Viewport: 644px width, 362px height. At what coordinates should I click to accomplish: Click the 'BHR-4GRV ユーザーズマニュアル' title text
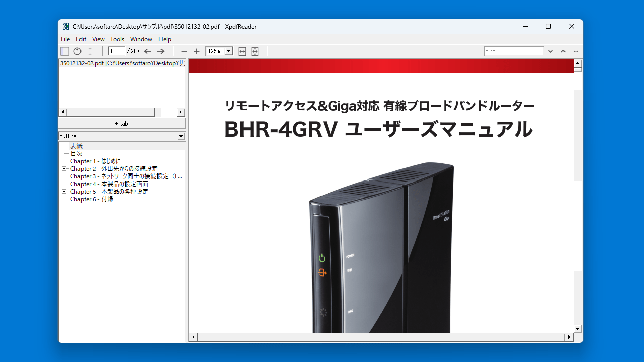(378, 129)
